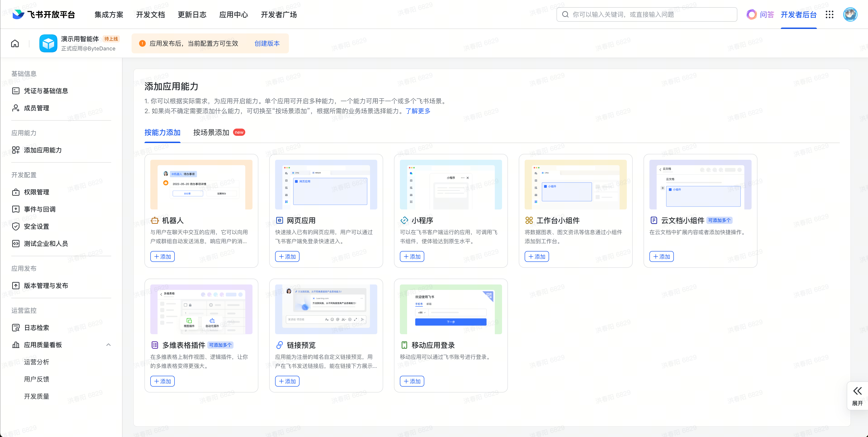This screenshot has height=437, width=868.
Task: Click the 移动应用登录 preview thumbnail
Action: (451, 309)
